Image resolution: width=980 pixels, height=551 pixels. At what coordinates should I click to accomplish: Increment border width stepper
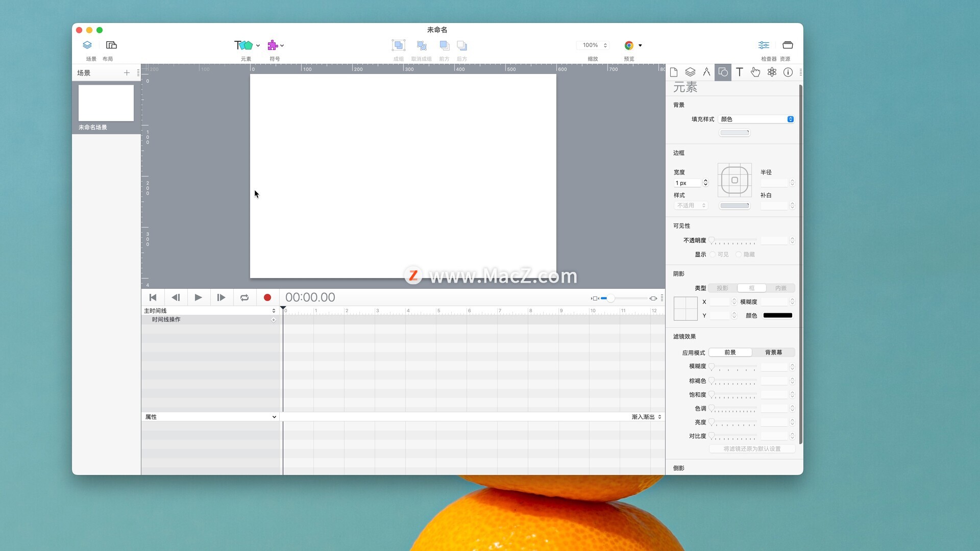pos(705,181)
